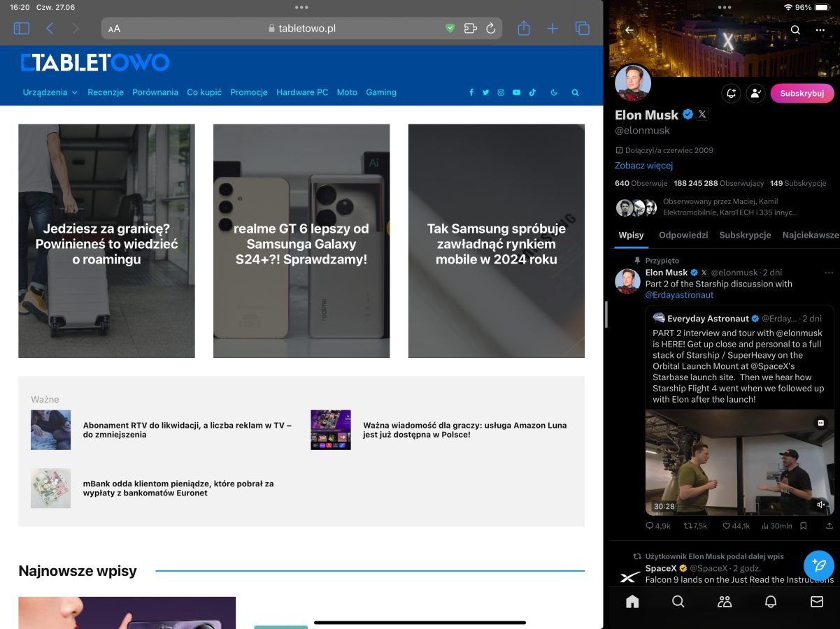Open Co kupić menu item

(x=204, y=92)
